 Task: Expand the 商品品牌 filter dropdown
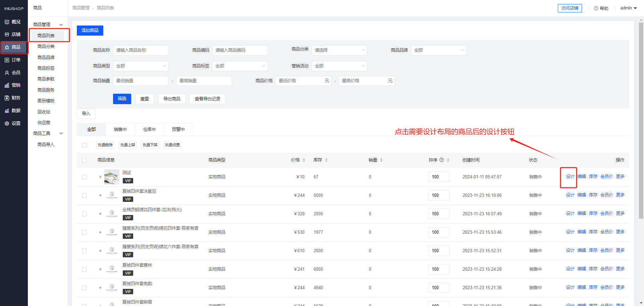(x=438, y=50)
